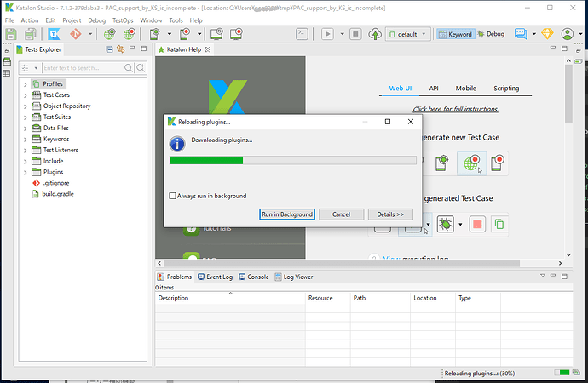Click the Git toolbar icon
Screen dimensions: 588x383
click(75, 34)
